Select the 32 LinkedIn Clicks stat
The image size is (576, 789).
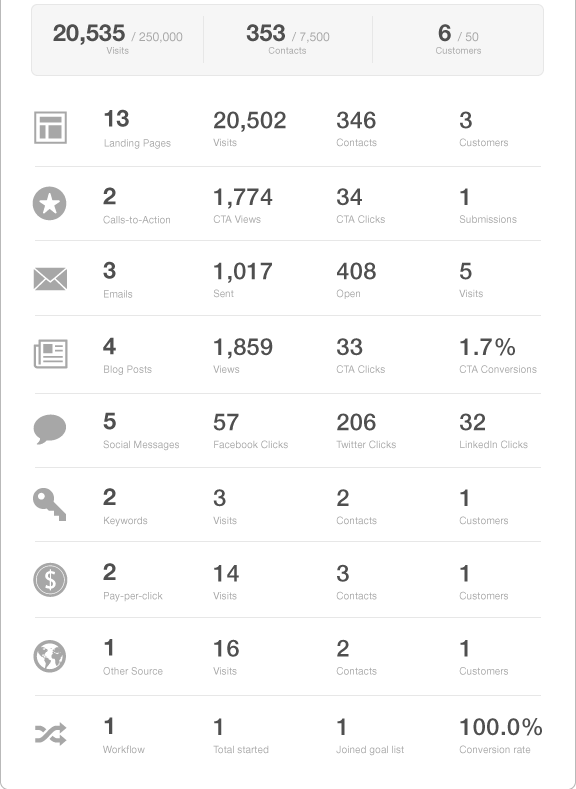[x=493, y=431]
